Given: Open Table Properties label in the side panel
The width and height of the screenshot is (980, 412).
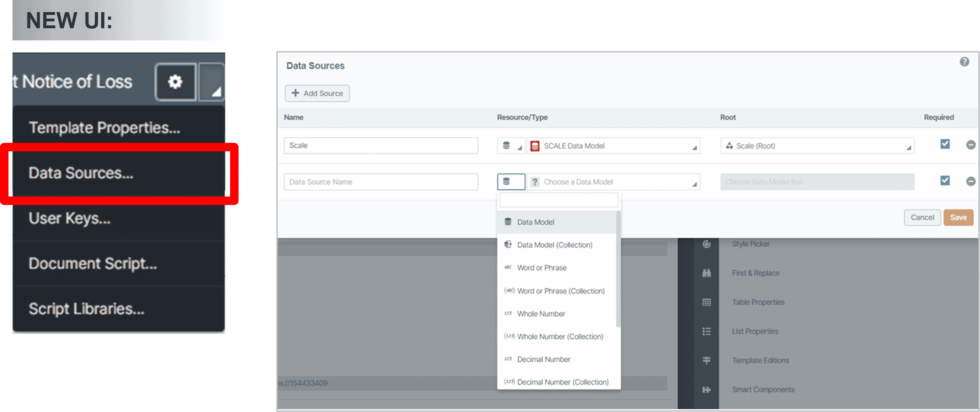Looking at the screenshot, I should 758,302.
